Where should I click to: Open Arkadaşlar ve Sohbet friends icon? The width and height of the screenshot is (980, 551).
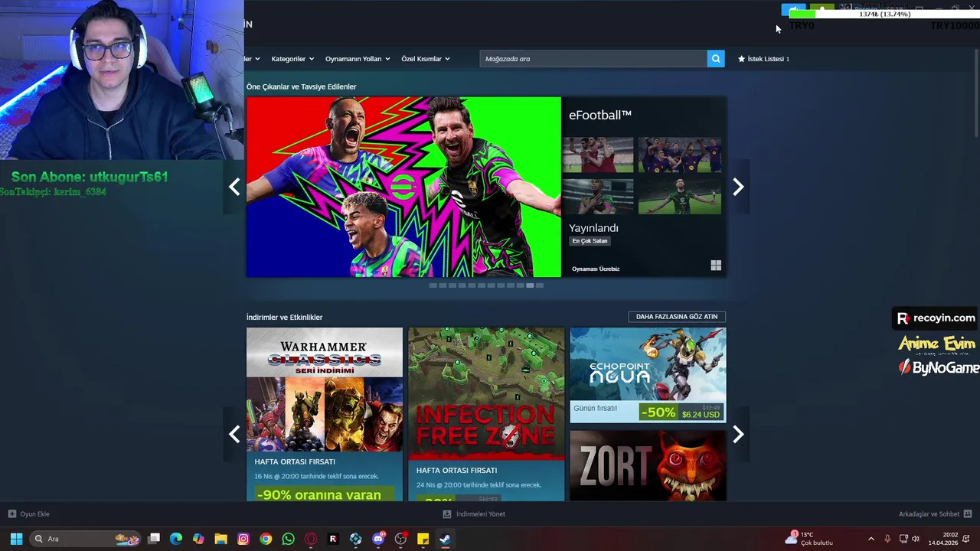click(x=968, y=514)
